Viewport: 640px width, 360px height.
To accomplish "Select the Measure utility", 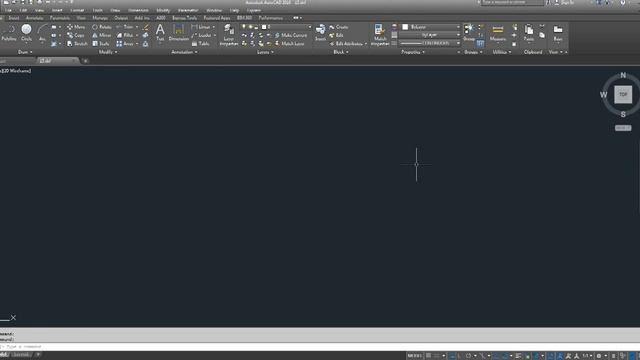I will (x=498, y=33).
